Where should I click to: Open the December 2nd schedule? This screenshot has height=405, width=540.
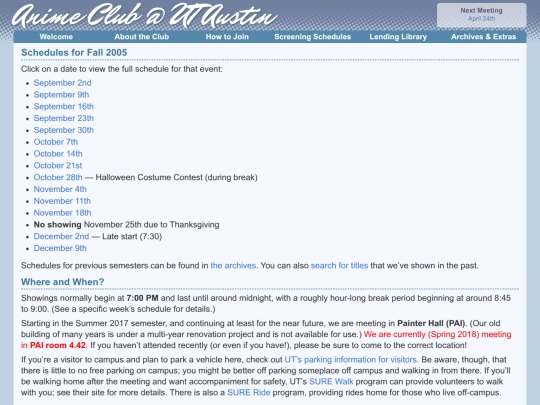pyautogui.click(x=61, y=237)
